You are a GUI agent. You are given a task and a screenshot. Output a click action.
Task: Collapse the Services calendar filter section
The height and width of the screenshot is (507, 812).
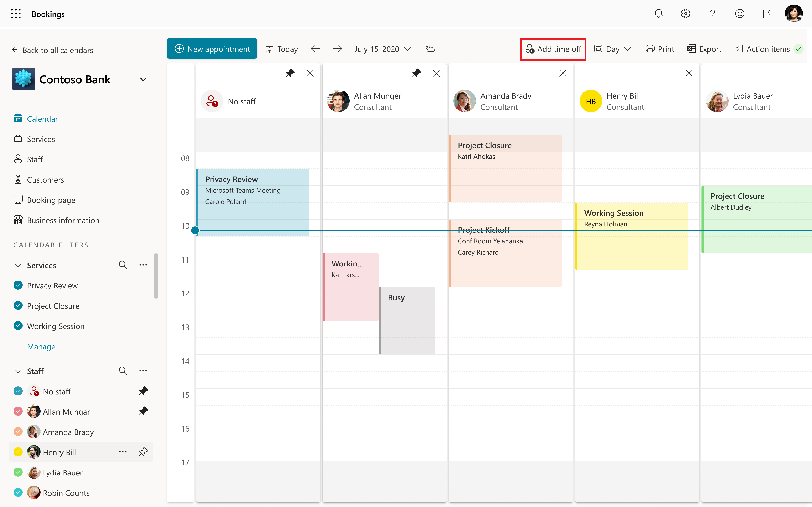tap(17, 265)
